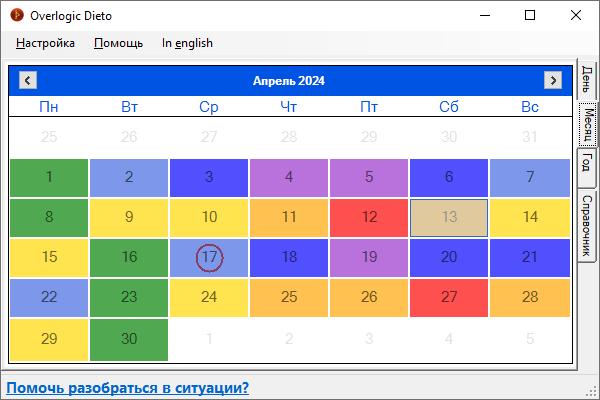
Task: Switch language via In english menu
Action: 187,43
